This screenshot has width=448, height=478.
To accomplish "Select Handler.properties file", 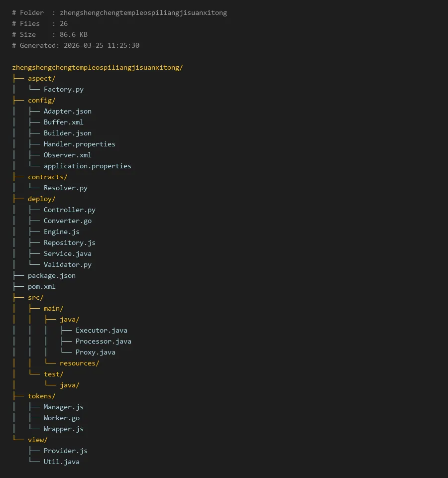I will [79, 144].
